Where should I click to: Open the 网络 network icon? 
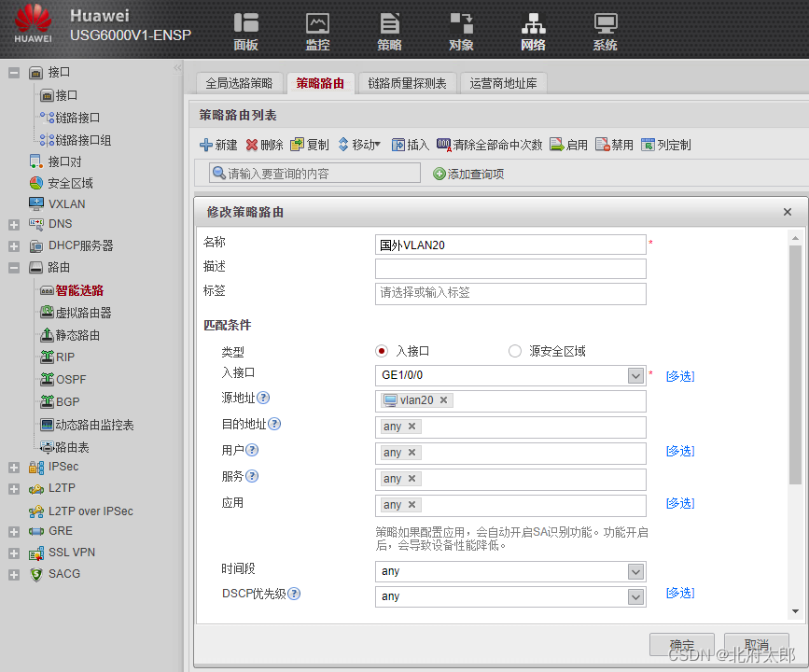[533, 32]
